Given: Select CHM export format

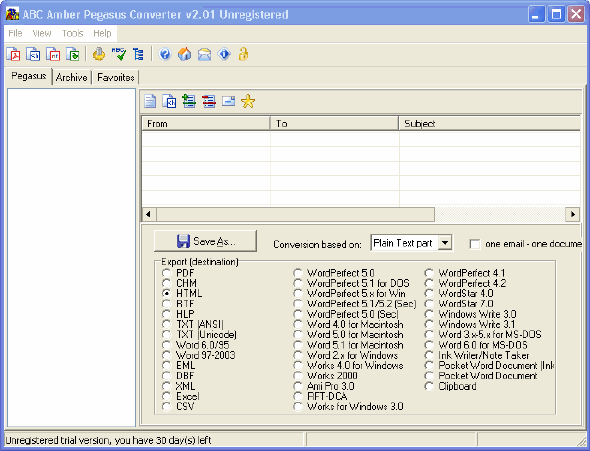Looking at the screenshot, I should 166,283.
